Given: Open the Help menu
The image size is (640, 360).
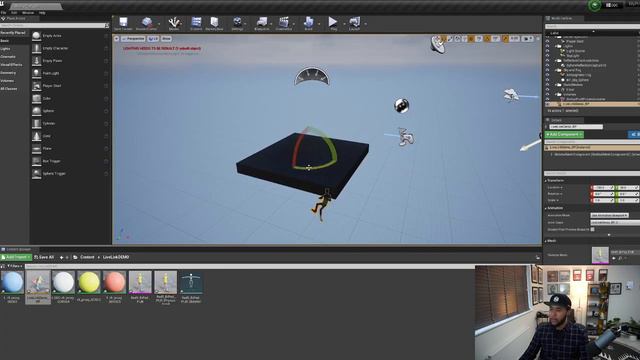Looking at the screenshot, I should 42,13.
